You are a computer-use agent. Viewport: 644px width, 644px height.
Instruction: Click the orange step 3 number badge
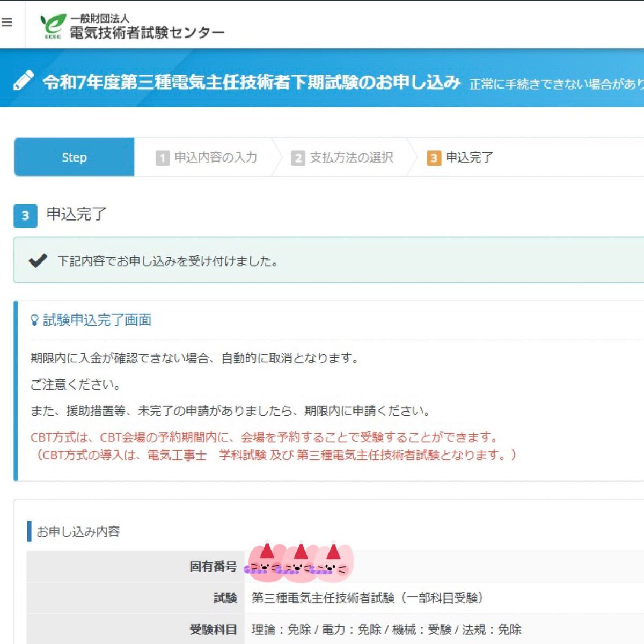point(434,158)
